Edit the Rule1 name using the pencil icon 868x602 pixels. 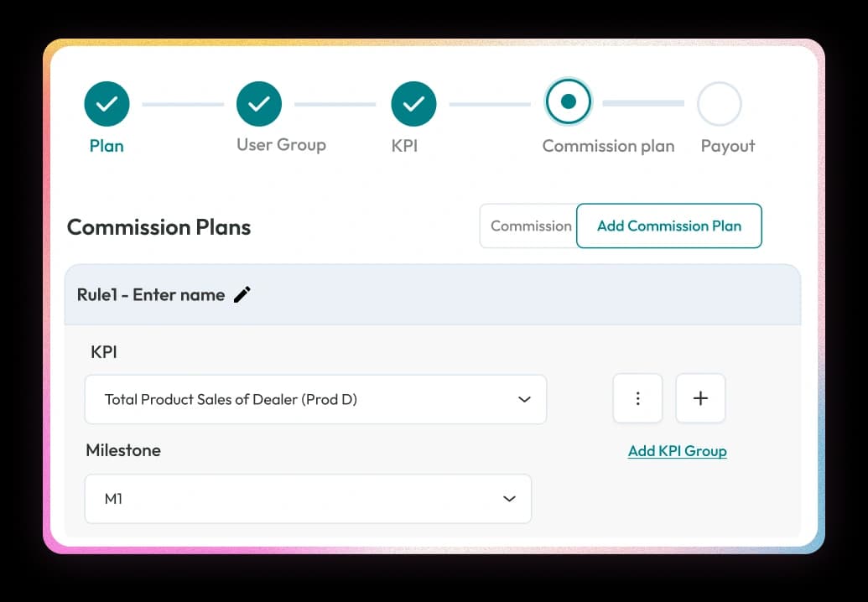click(x=242, y=294)
